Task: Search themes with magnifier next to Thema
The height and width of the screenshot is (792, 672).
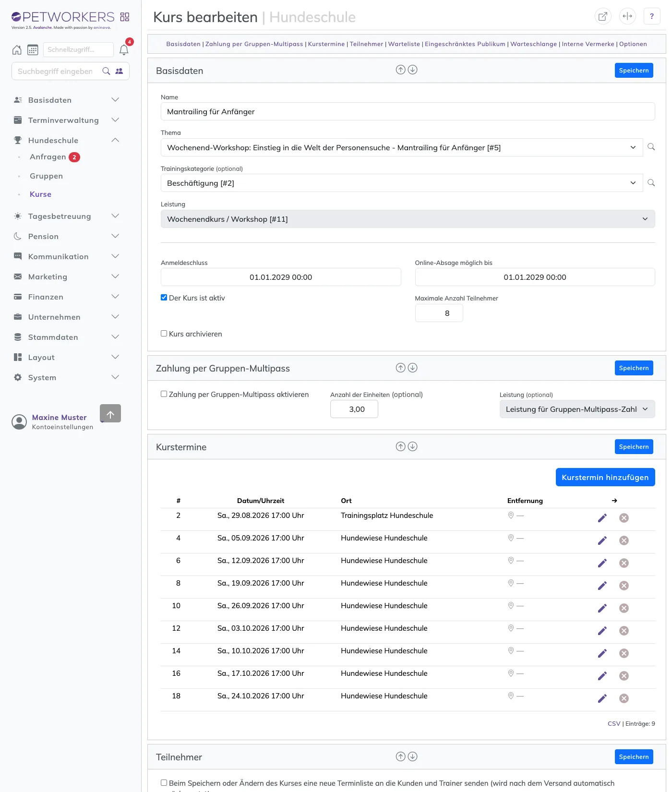Action: (651, 147)
